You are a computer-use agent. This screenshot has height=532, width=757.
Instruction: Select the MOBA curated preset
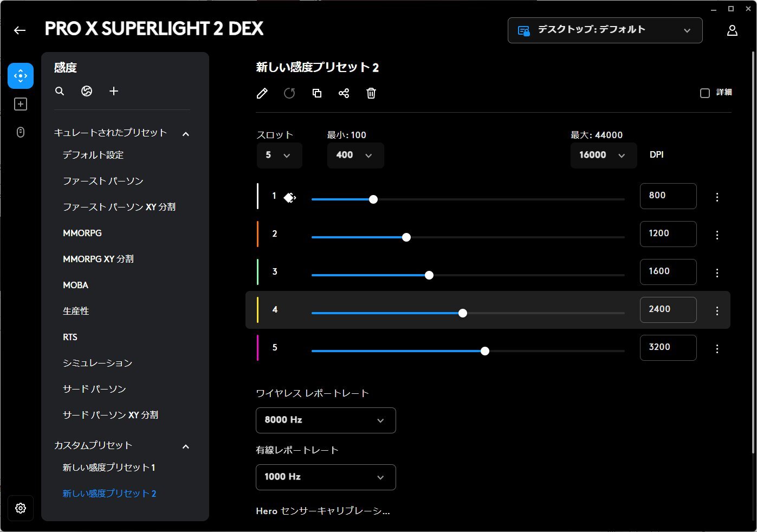(x=75, y=285)
